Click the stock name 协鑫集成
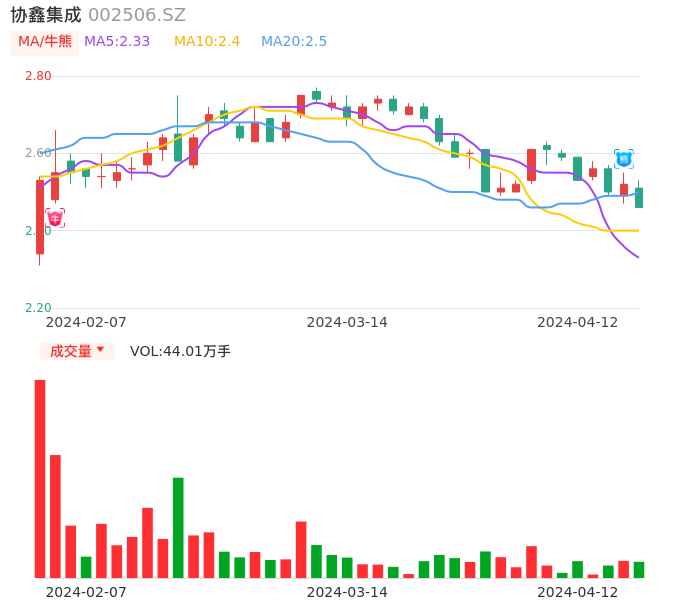 tap(46, 15)
